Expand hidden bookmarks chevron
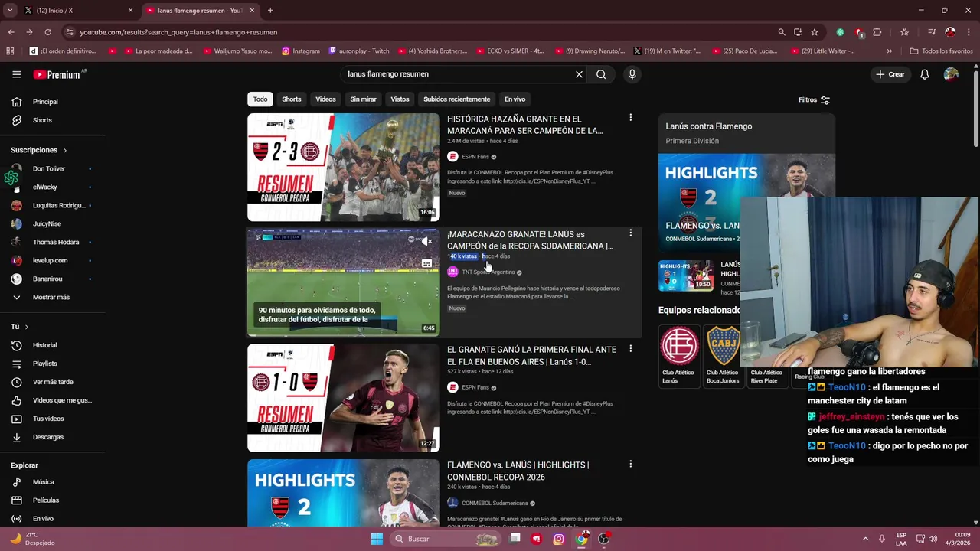 (889, 51)
